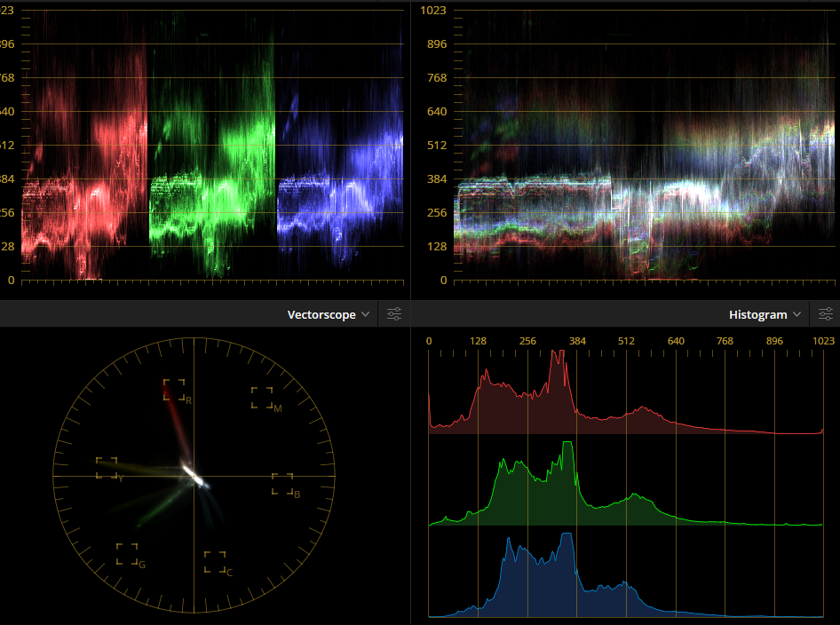Open the Vectorscope settings icon
The image size is (840, 625).
tap(394, 314)
